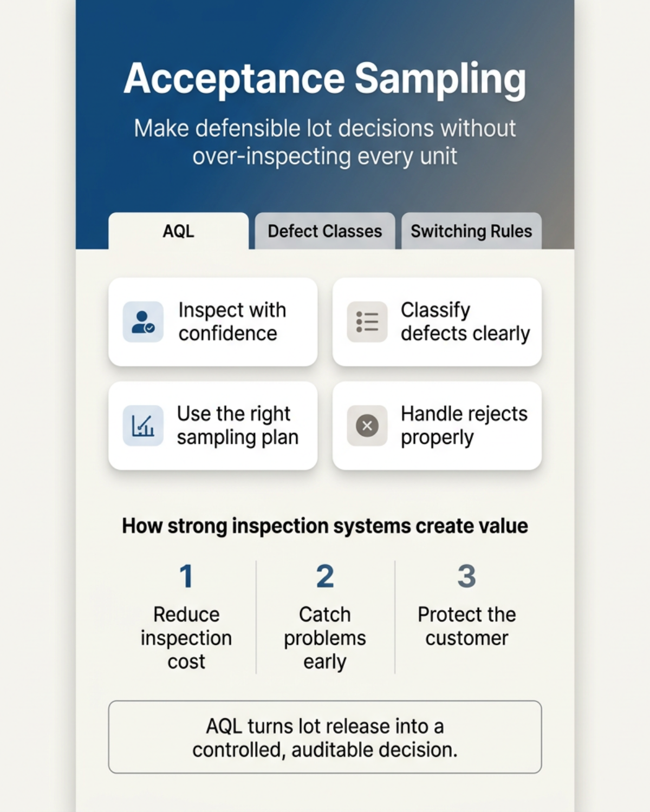Click the Protect the customer text
650x812 pixels.
click(466, 626)
